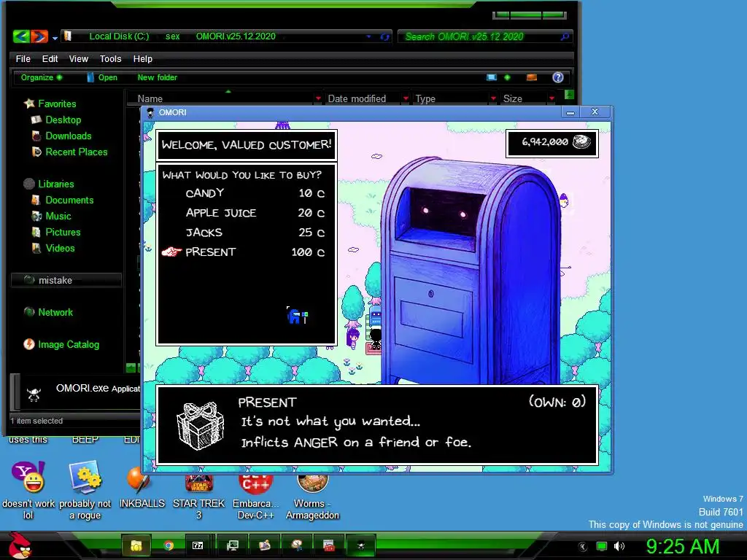Click the blue crewmate sprite in shop panel
The height and width of the screenshot is (560, 747).
pos(295,316)
